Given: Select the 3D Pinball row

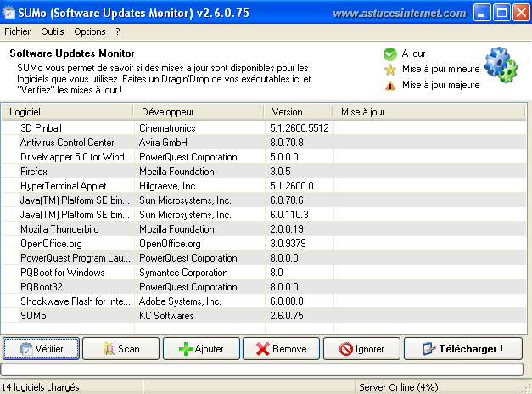Looking at the screenshot, I should pyautogui.click(x=264, y=127).
